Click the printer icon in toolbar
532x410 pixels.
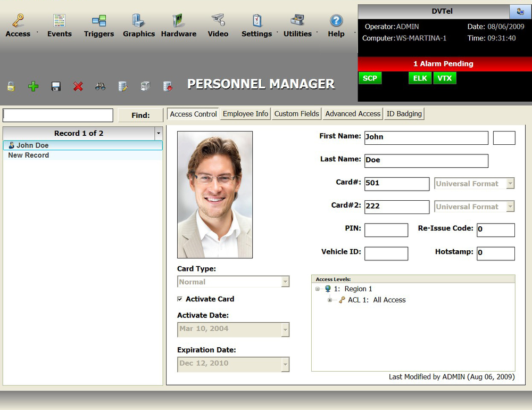click(x=145, y=86)
